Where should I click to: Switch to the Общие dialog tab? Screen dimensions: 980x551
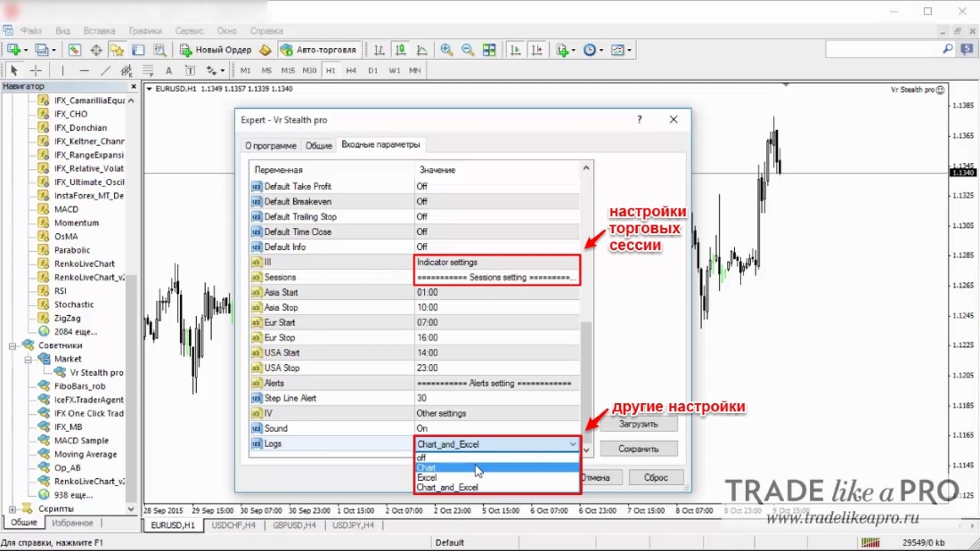click(x=318, y=146)
